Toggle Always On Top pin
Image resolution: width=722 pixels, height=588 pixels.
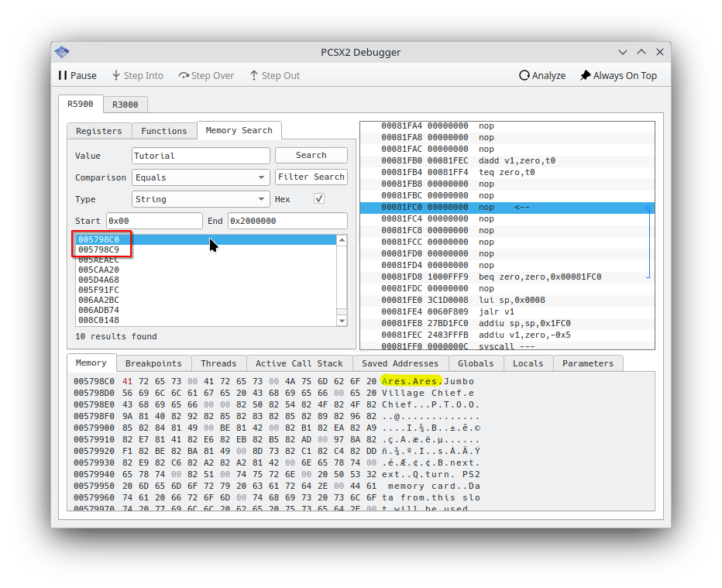[x=618, y=75]
